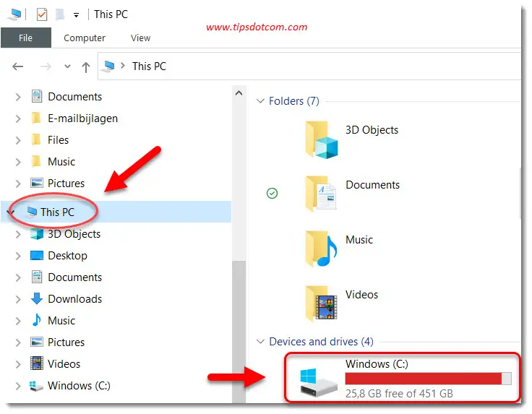
Task: Expand the top Documents tree node
Action: pyautogui.click(x=18, y=98)
